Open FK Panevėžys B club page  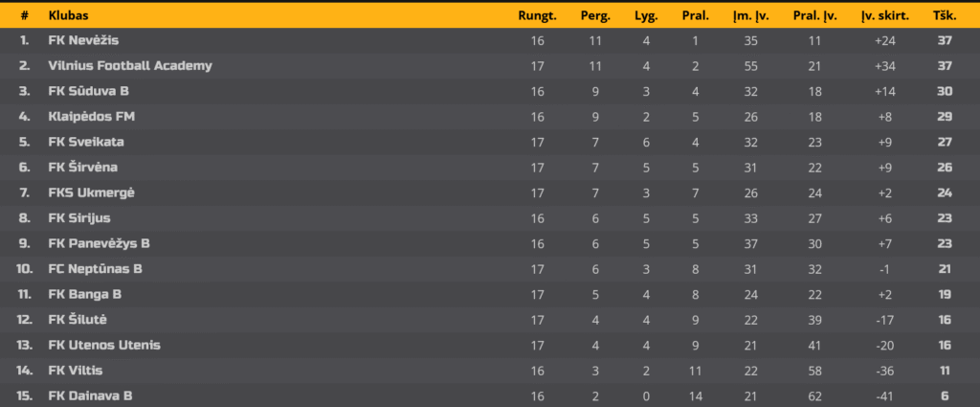(99, 244)
